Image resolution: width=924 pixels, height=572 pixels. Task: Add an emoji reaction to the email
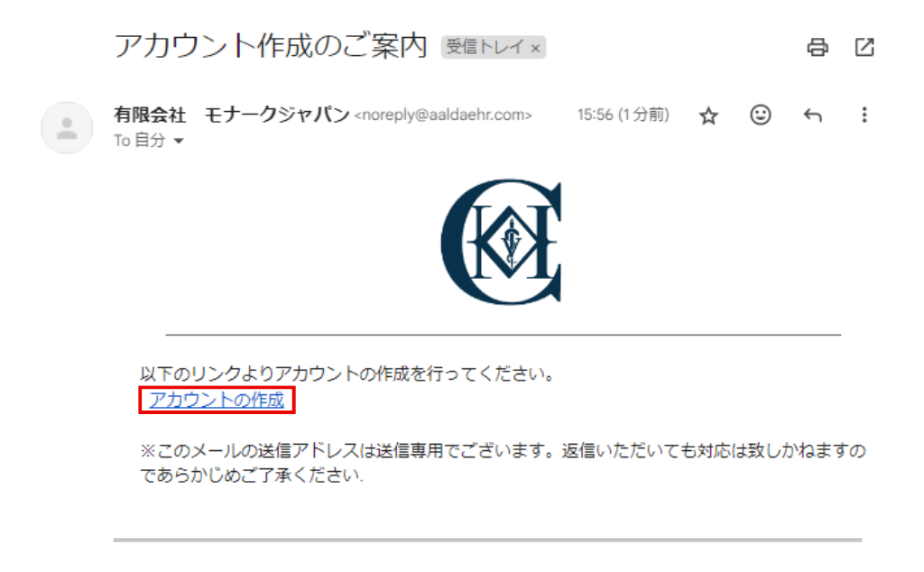[760, 115]
